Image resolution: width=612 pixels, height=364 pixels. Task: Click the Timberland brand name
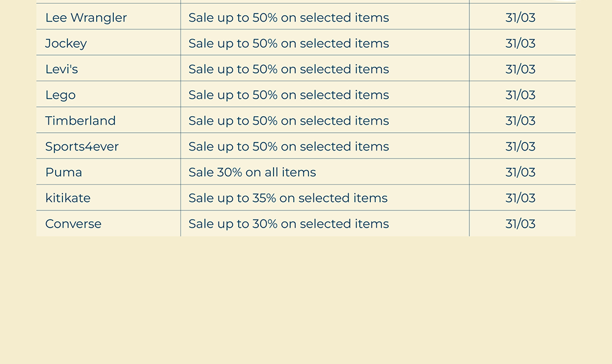(80, 121)
